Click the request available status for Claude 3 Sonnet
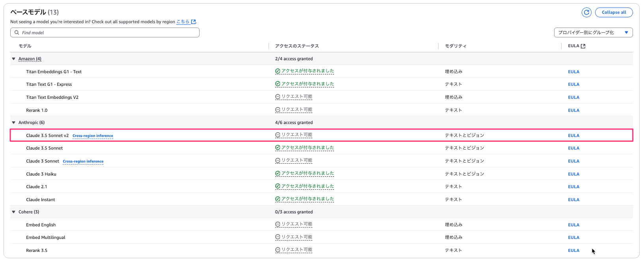Image resolution: width=644 pixels, height=261 pixels. click(x=294, y=161)
